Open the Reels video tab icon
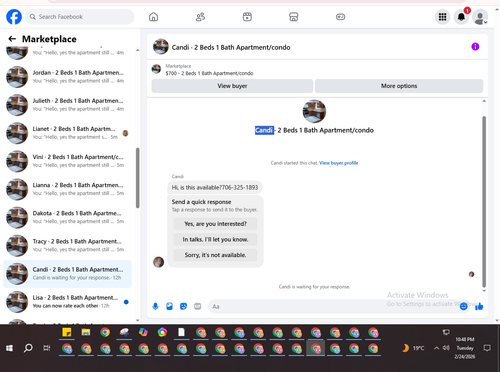 (247, 17)
